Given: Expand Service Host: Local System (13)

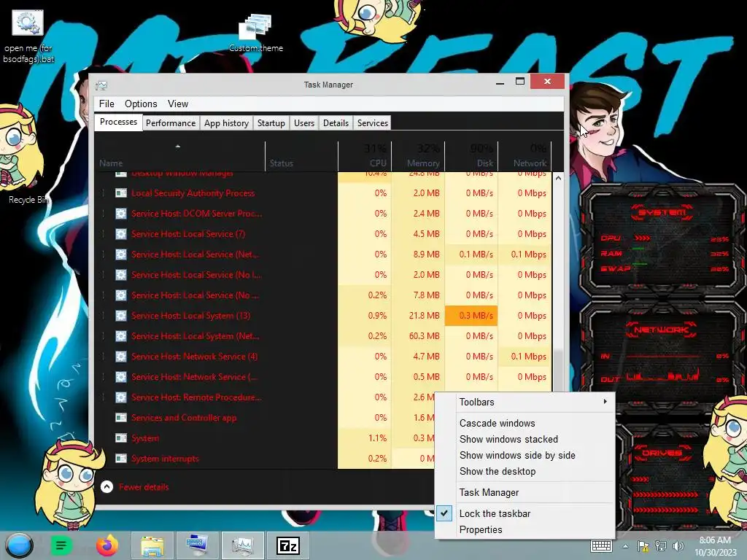Looking at the screenshot, I should [x=104, y=315].
